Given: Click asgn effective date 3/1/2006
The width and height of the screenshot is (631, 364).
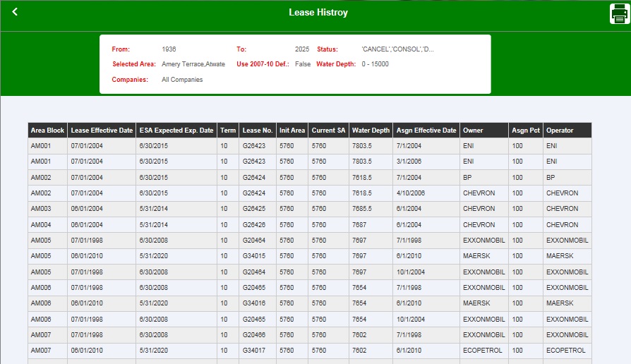Looking at the screenshot, I should tap(409, 162).
